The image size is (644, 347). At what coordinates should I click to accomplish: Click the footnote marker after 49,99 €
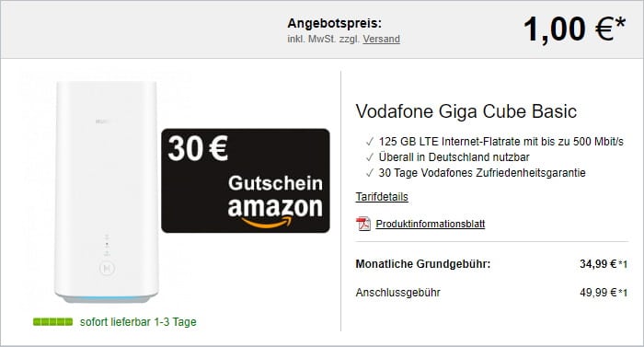pos(623,293)
